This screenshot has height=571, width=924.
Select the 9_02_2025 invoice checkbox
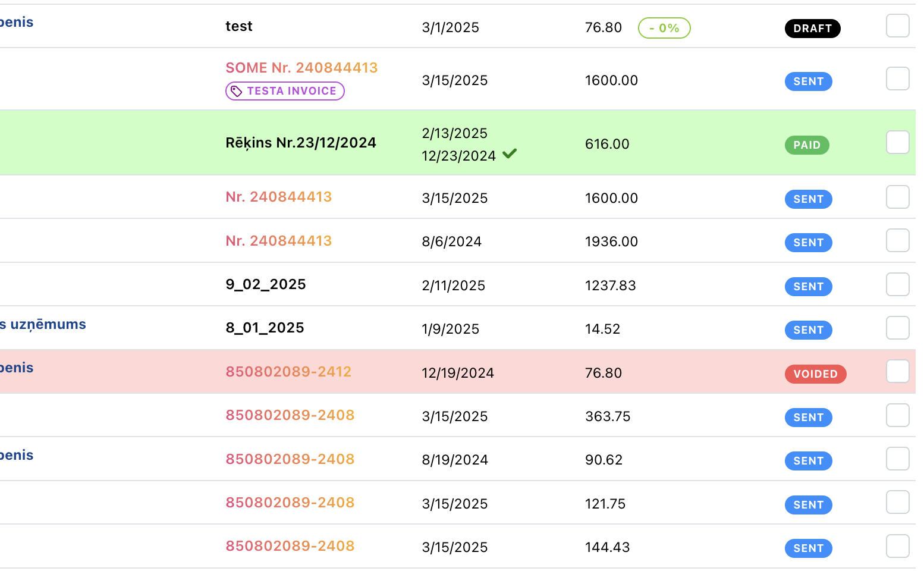point(897,284)
